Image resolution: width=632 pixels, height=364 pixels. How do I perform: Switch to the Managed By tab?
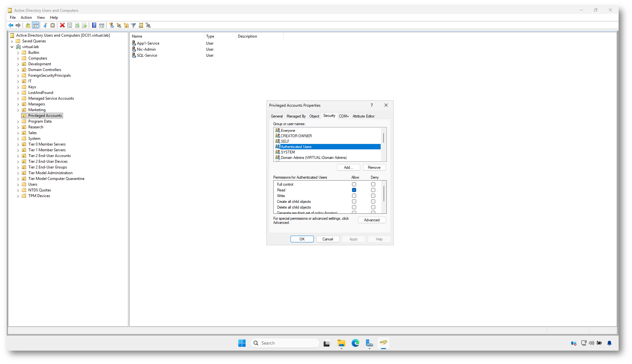pyautogui.click(x=296, y=116)
